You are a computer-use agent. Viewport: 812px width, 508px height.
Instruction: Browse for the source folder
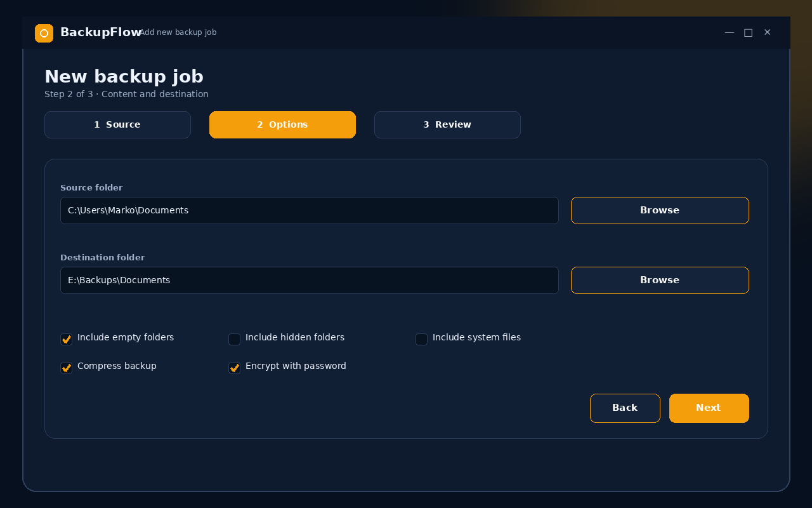click(660, 210)
